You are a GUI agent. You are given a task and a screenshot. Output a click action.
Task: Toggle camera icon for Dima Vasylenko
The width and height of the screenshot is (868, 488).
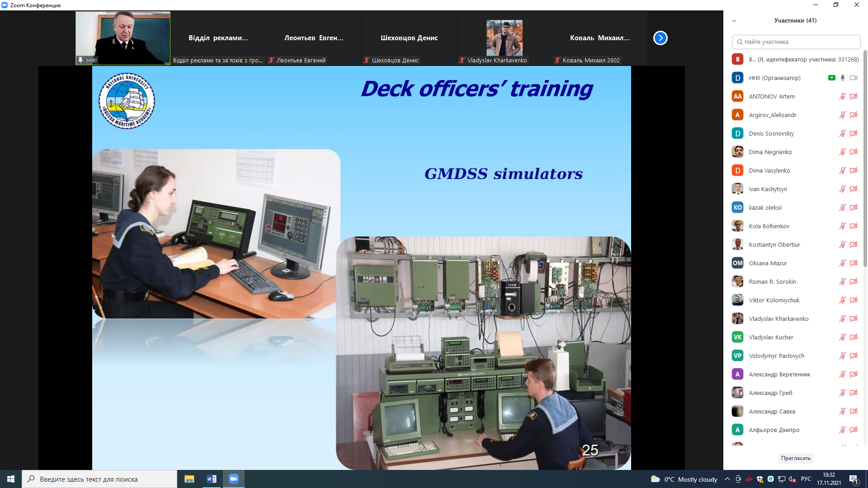(x=854, y=170)
